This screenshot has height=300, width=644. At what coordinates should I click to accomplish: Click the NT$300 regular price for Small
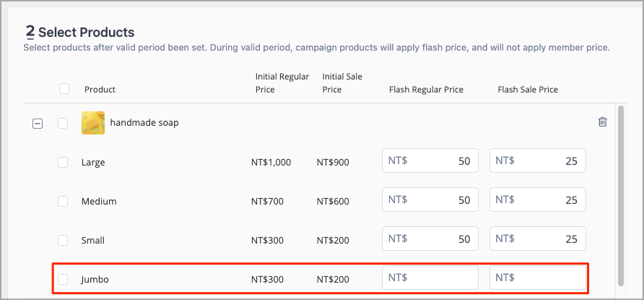click(x=267, y=241)
